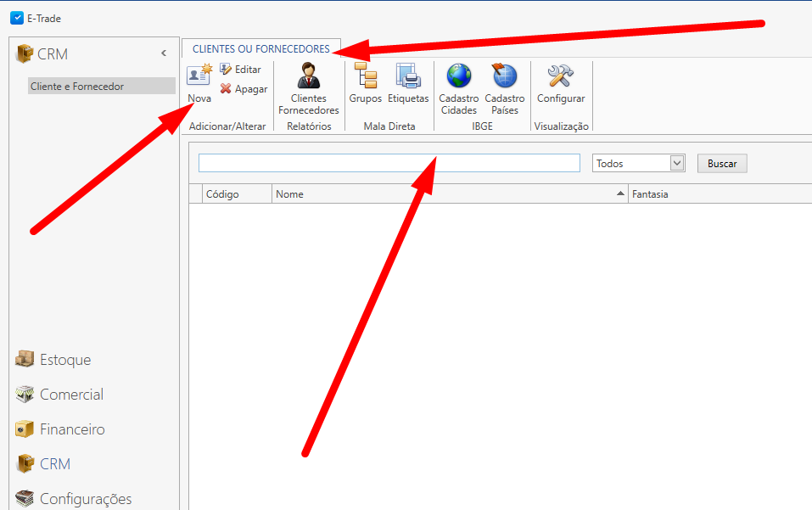This screenshot has width=812, height=510.
Task: Open Cadastro Cidades globe icon
Action: [459, 77]
